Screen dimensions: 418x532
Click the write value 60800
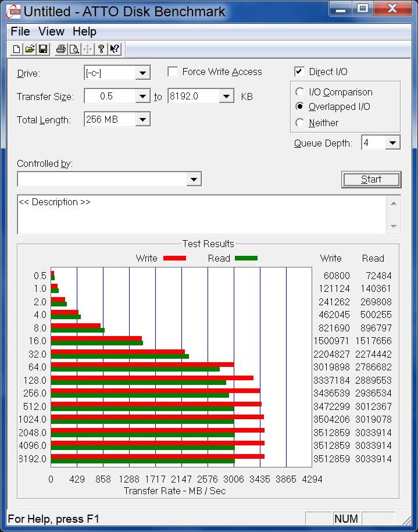[337, 276]
